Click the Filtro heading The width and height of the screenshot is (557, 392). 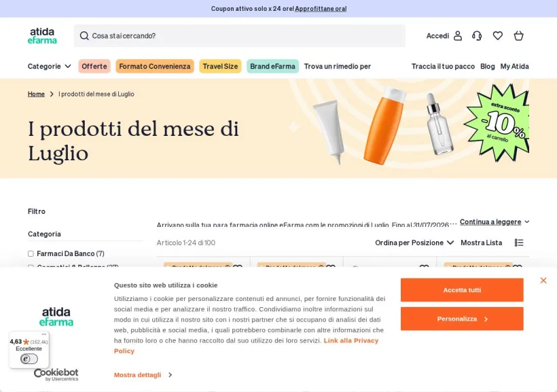[x=37, y=211]
